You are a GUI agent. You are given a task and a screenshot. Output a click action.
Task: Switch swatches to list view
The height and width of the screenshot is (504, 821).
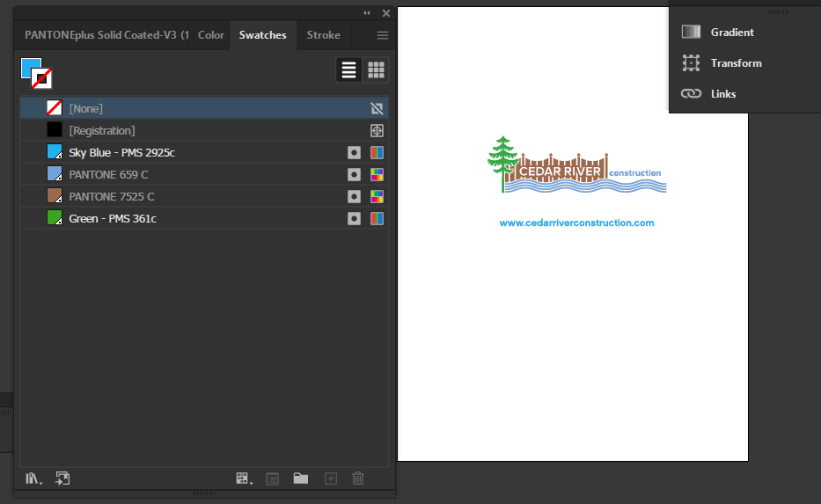click(348, 69)
